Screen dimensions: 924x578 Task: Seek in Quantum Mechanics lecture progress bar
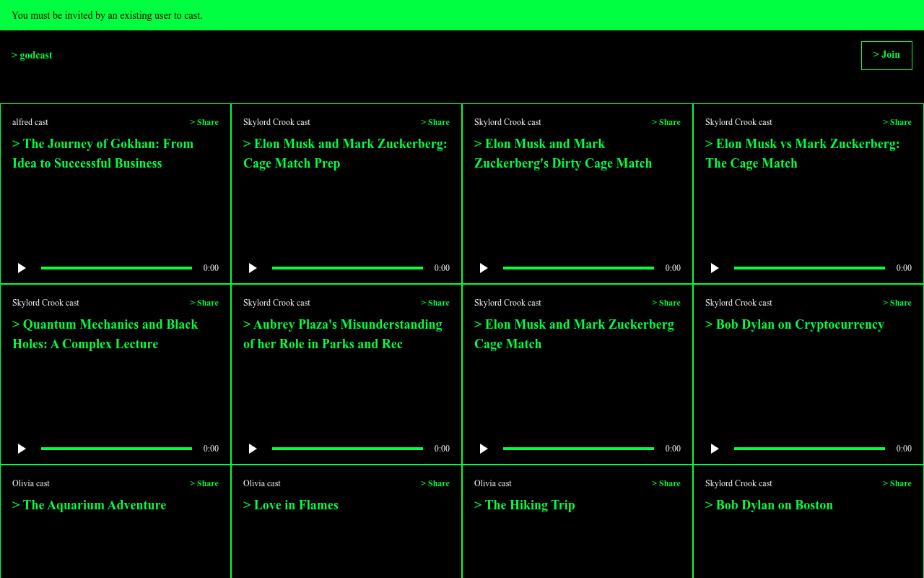(116, 449)
